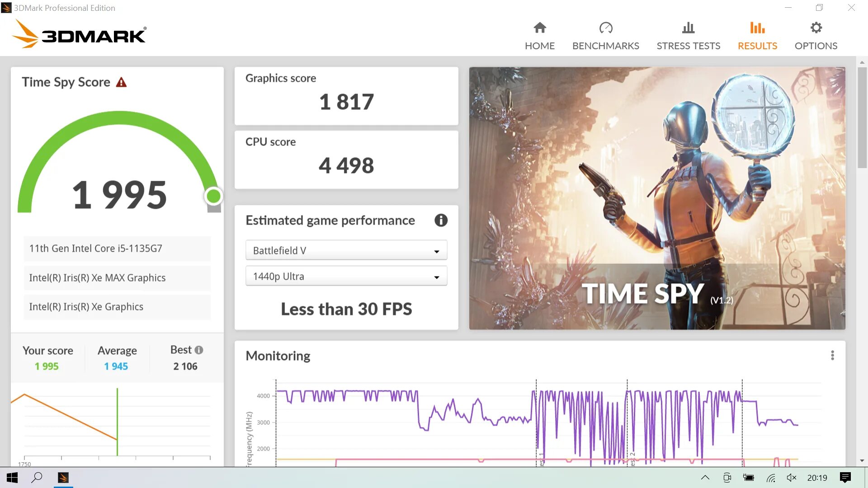
Task: Expand the 1440p Ultra resolution dropdown
Action: tap(346, 276)
